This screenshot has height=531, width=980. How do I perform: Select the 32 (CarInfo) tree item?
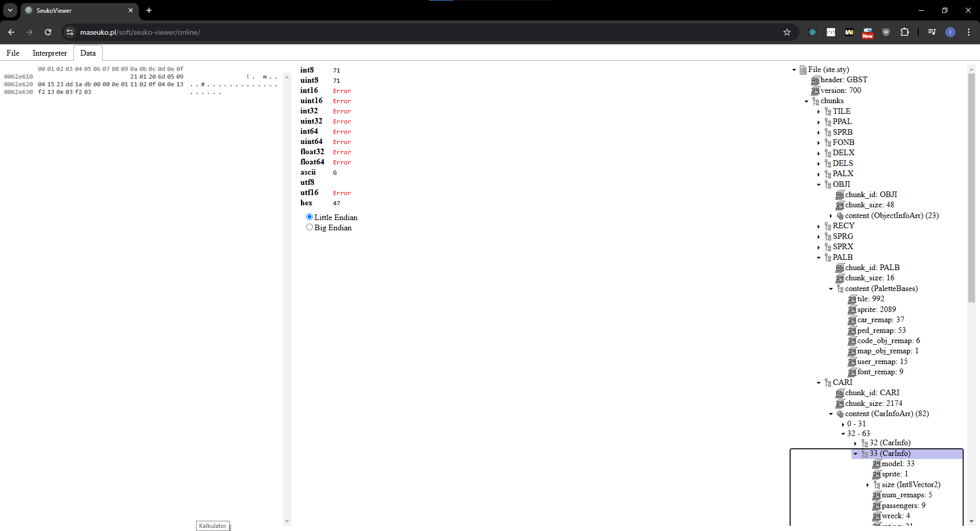click(x=890, y=443)
